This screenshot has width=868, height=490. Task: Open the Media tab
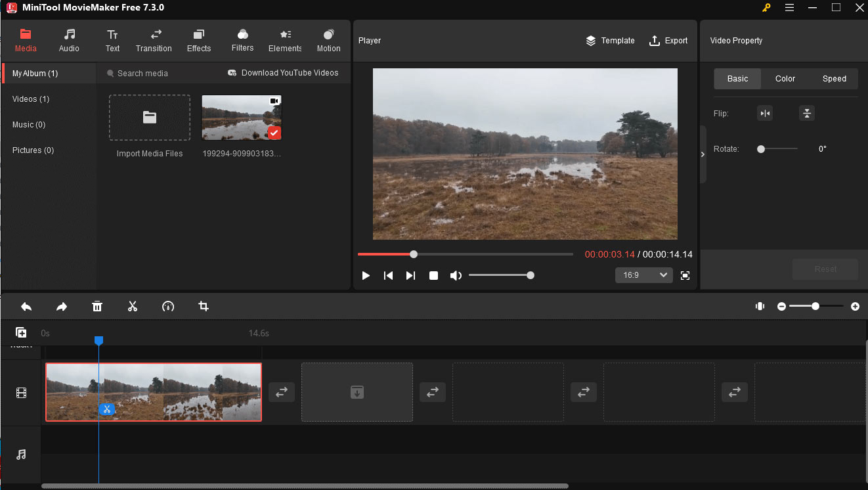point(26,41)
